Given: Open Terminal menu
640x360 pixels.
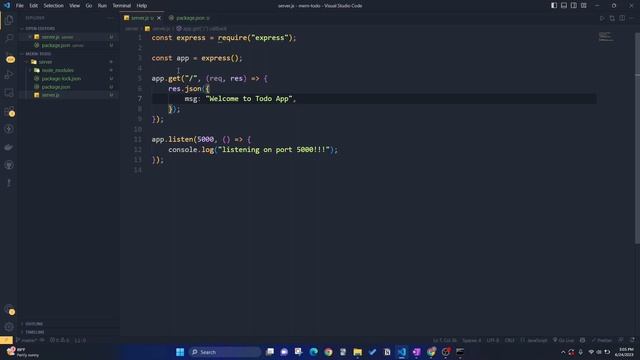Looking at the screenshot, I should tap(122, 6).
